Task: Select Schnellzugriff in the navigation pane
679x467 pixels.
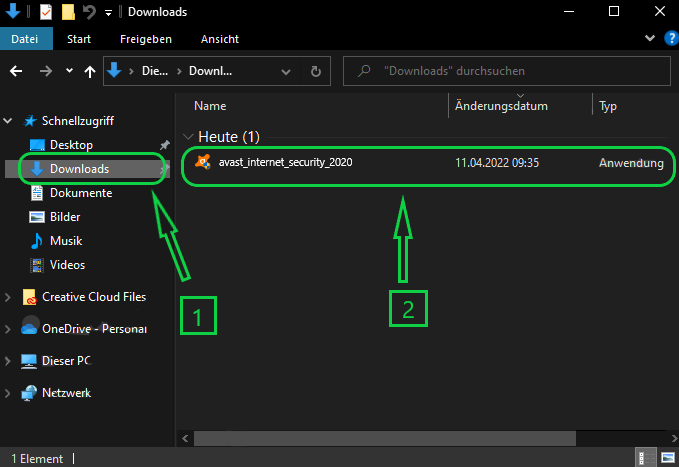Action: point(78,121)
